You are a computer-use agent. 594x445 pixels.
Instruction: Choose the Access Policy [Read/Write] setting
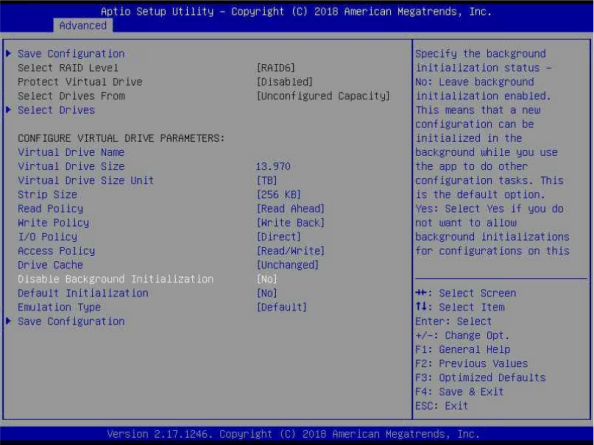(x=291, y=251)
